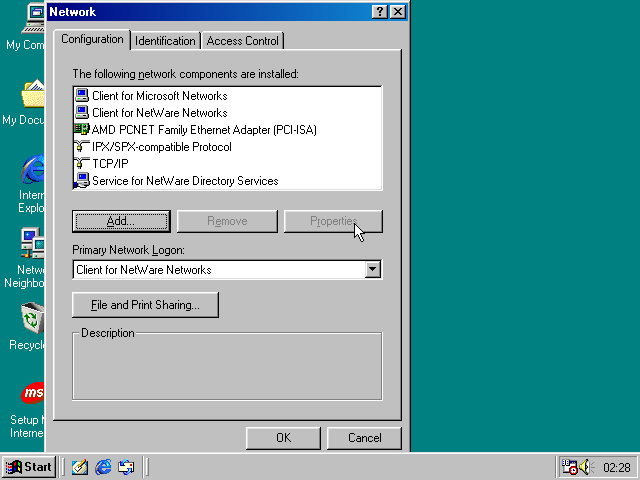The image size is (640, 480).
Task: Switch to the Access Control tab
Action: 242,41
